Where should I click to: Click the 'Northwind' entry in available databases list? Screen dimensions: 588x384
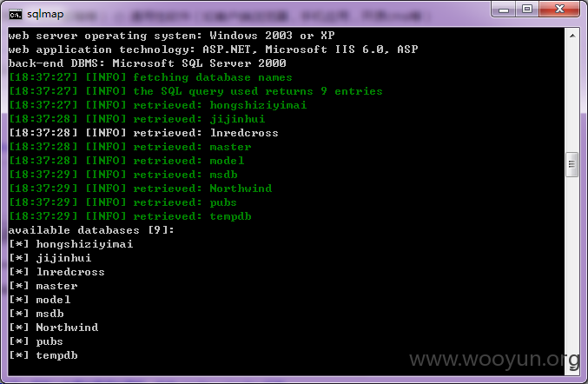[x=54, y=328]
